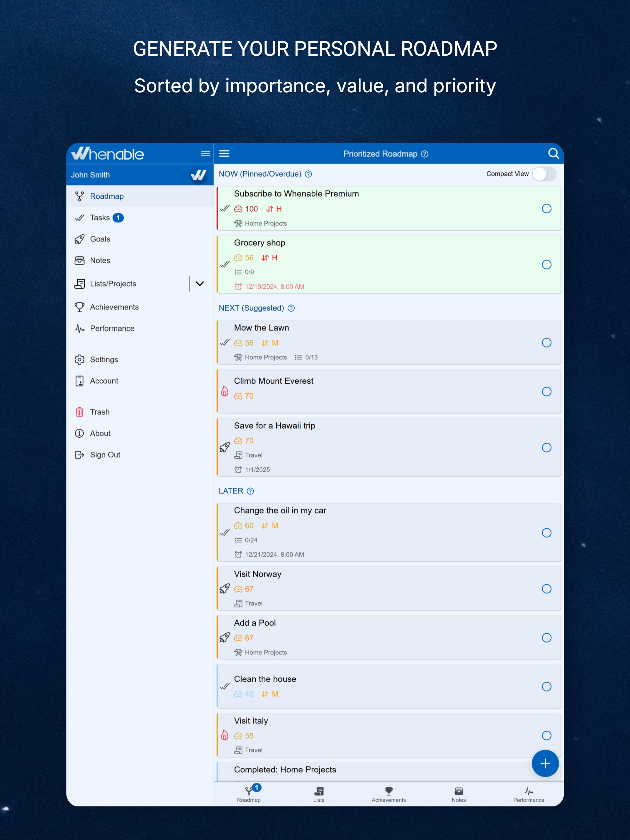Switch to the Lists bottom tab
Viewport: 630px width, 840px height.
[319, 794]
